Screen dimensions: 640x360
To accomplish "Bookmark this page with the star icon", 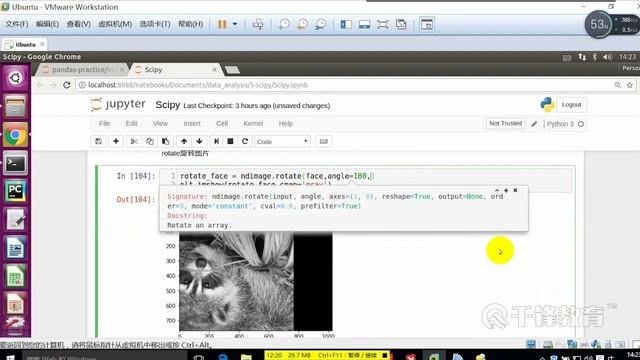I will click(630, 85).
